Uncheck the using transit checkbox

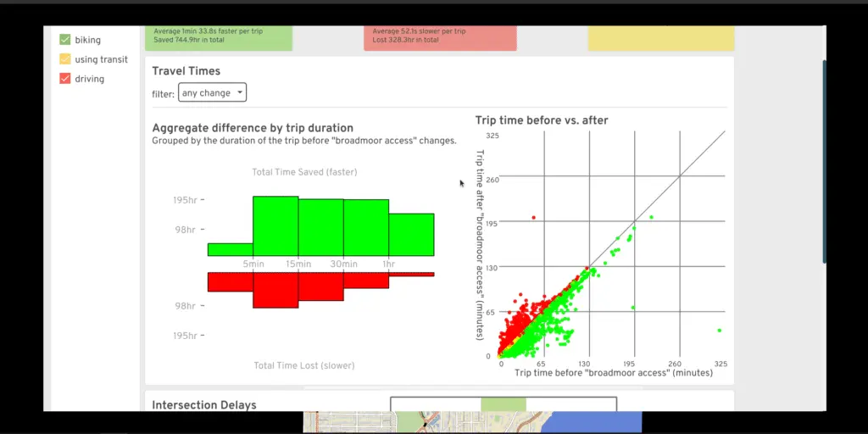point(65,59)
